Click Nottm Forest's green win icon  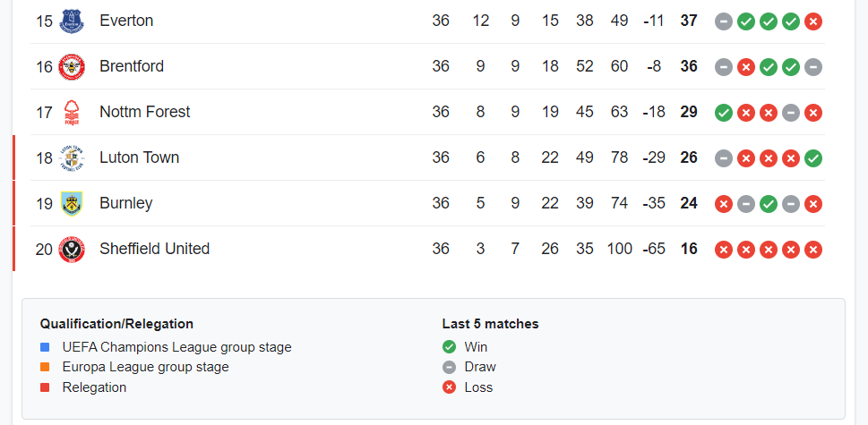724,113
